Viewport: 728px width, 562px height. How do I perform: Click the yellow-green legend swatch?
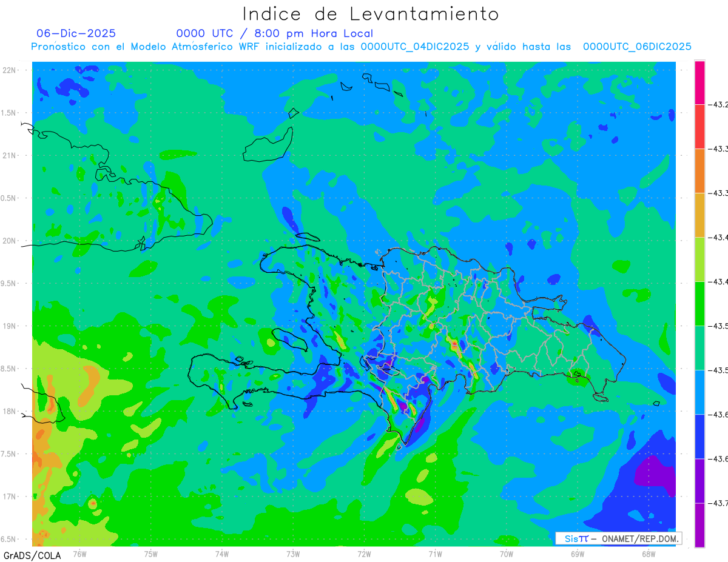tap(699, 259)
